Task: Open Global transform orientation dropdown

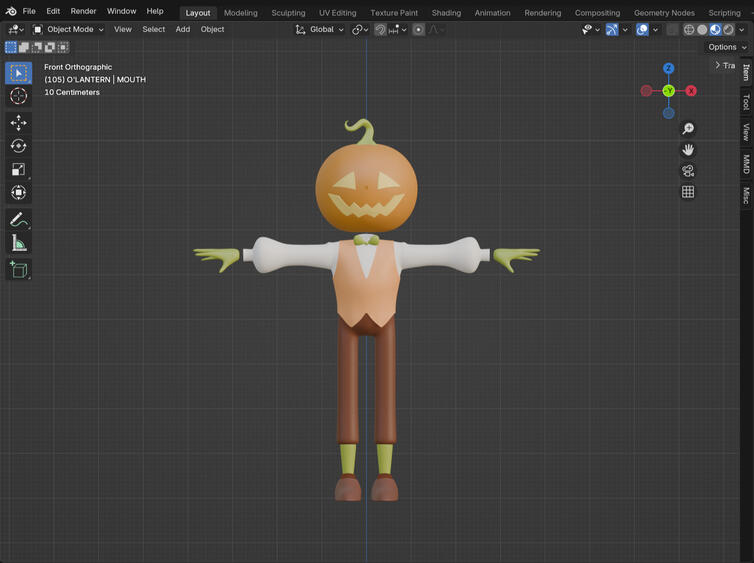Action: [319, 29]
